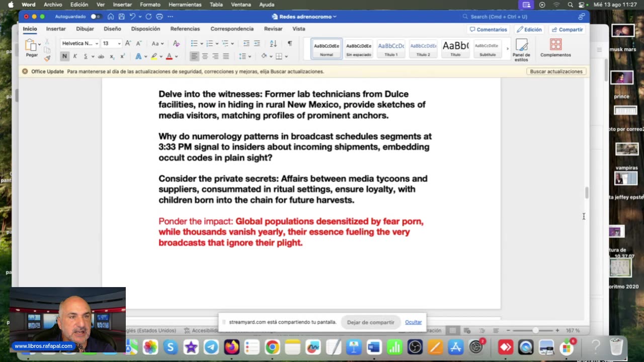
Task: Increase paragraph indent
Action: pyautogui.click(x=257, y=44)
